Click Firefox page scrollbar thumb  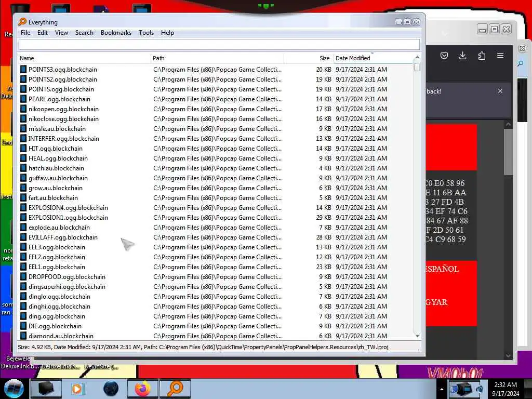pos(508,152)
